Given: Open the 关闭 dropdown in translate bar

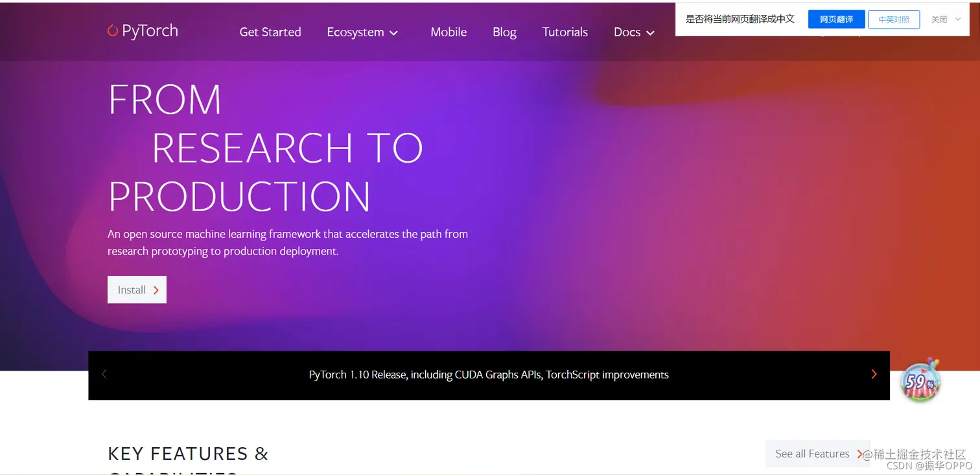Looking at the screenshot, I should 946,19.
